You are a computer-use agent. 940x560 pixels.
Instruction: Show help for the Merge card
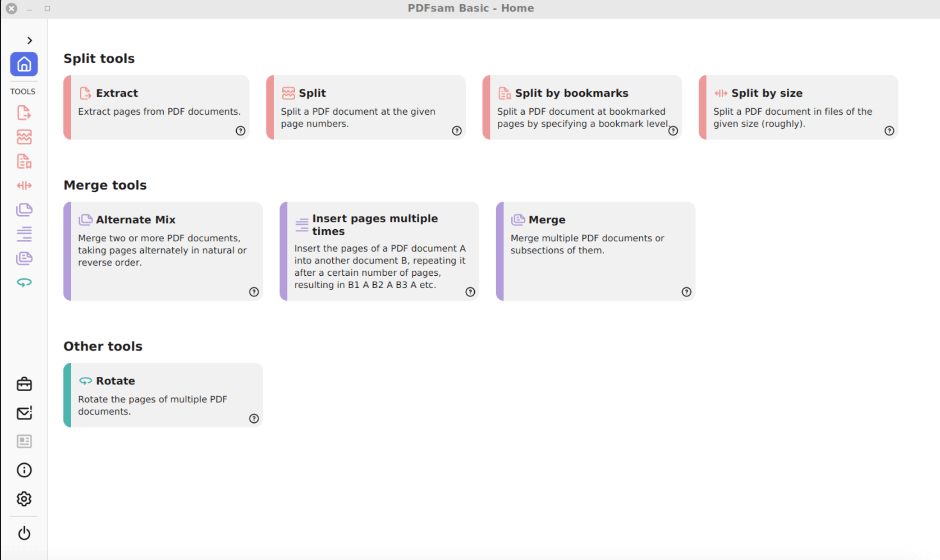click(686, 292)
